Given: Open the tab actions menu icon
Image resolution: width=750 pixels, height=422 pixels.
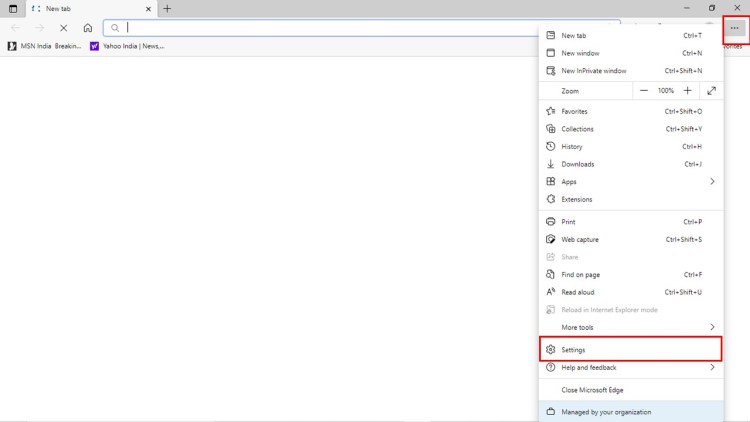Looking at the screenshot, I should click(x=13, y=8).
